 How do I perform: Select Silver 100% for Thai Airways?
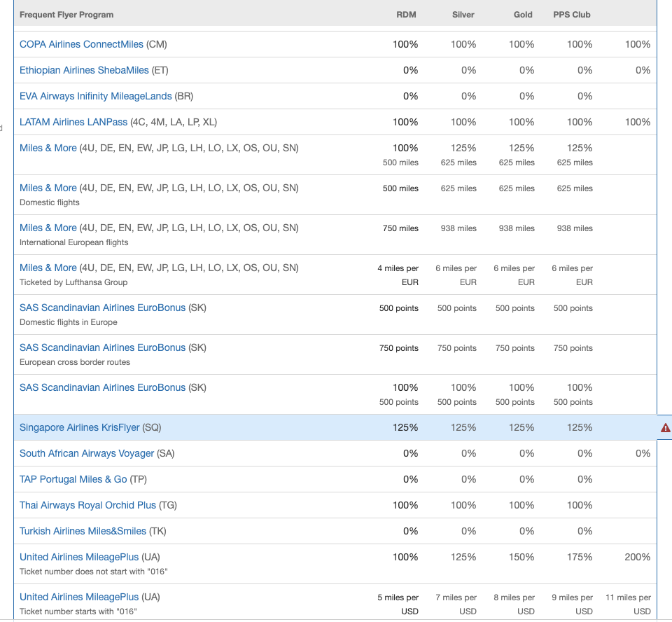click(463, 505)
